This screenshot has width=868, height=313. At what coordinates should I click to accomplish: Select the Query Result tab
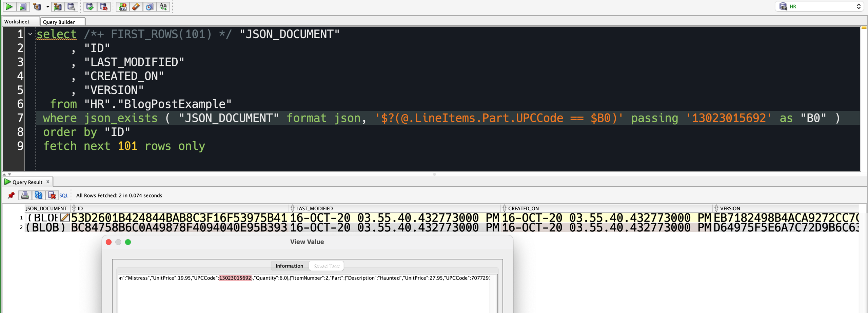click(27, 182)
